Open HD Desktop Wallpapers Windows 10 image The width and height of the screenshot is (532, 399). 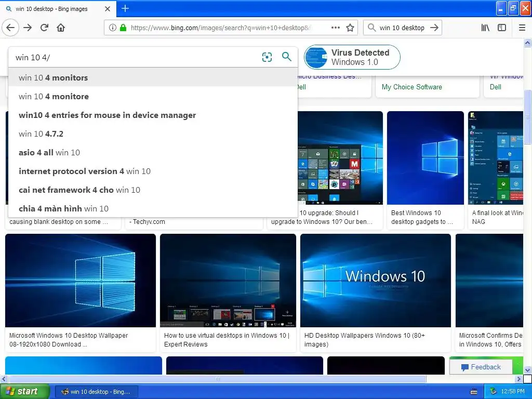[376, 281]
